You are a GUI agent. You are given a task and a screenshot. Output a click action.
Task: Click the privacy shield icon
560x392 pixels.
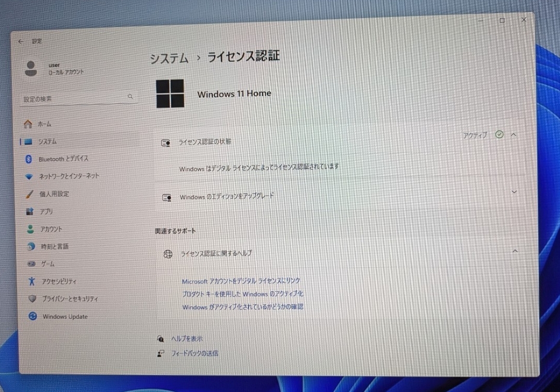[x=32, y=298]
